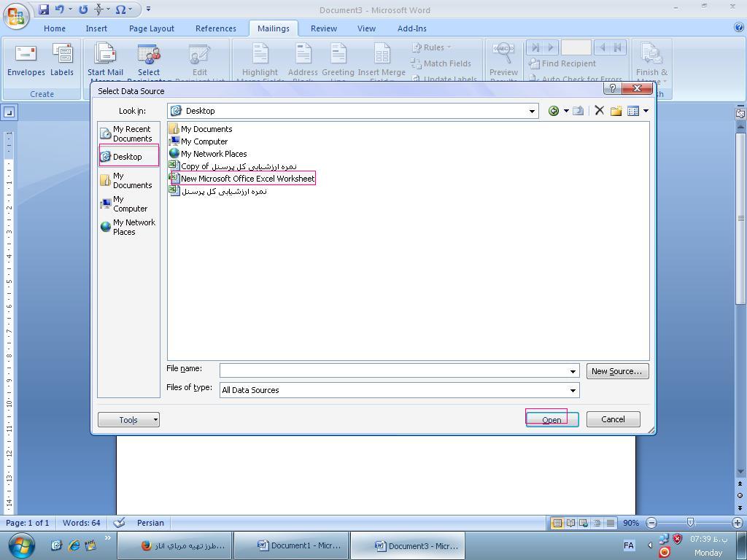The height and width of the screenshot is (560, 747).
Task: Switch to Full Screen Reading view icon
Action: [570, 523]
